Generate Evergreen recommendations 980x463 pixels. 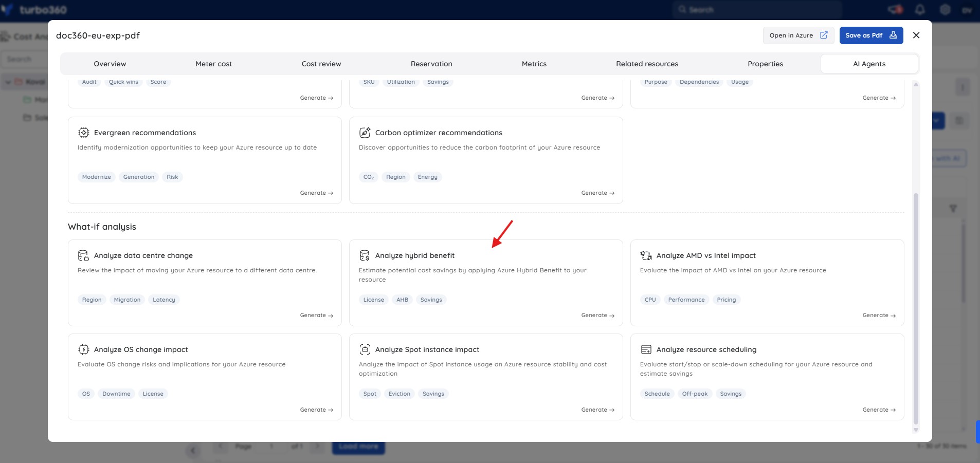click(317, 193)
